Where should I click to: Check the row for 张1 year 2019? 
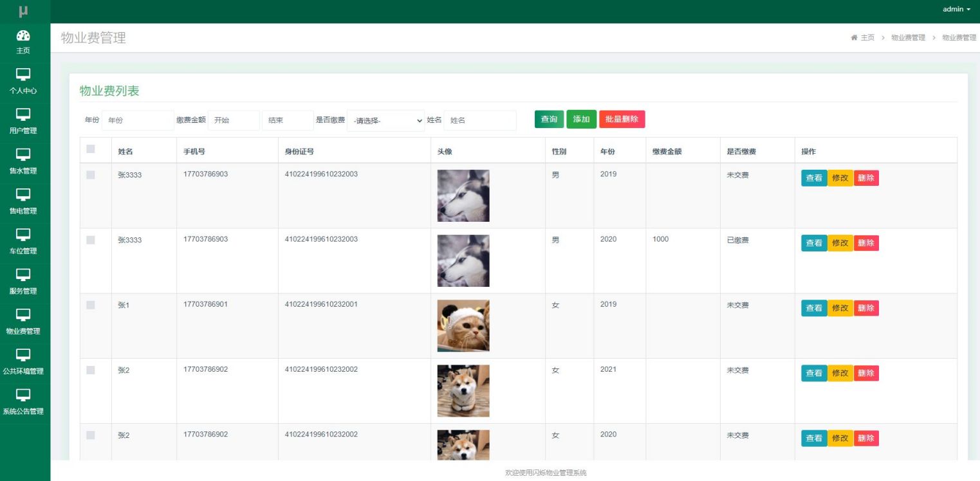[x=91, y=305]
